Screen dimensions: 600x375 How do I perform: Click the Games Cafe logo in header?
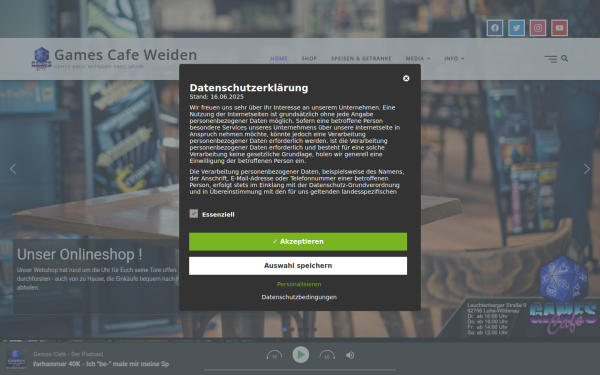[x=41, y=59]
